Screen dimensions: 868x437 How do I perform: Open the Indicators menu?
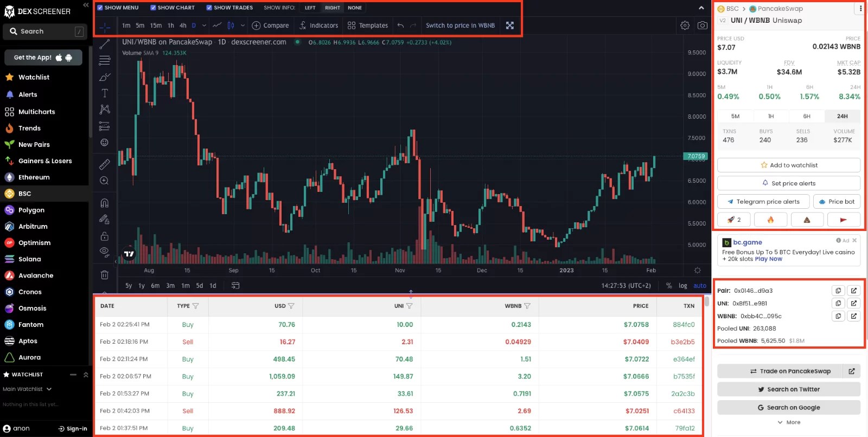(318, 25)
